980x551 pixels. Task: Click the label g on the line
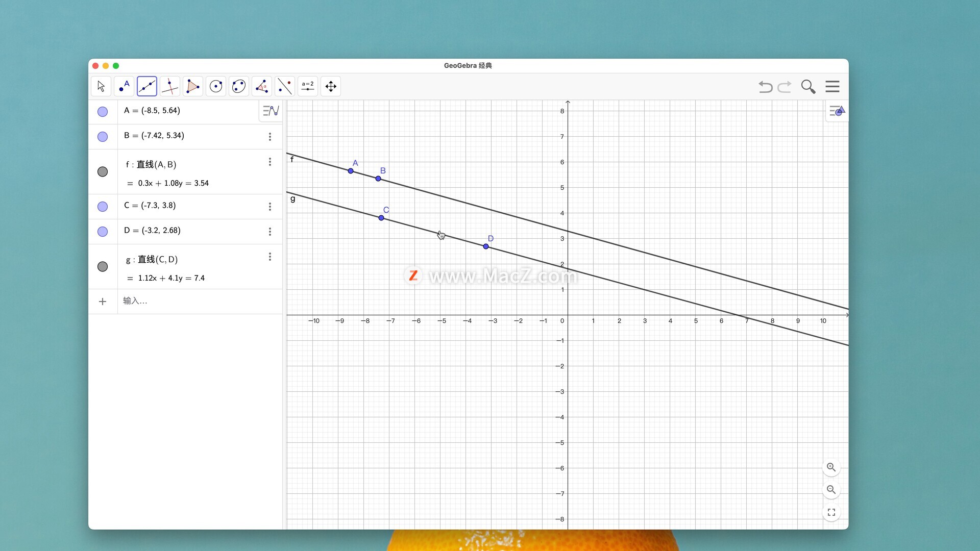pyautogui.click(x=293, y=199)
